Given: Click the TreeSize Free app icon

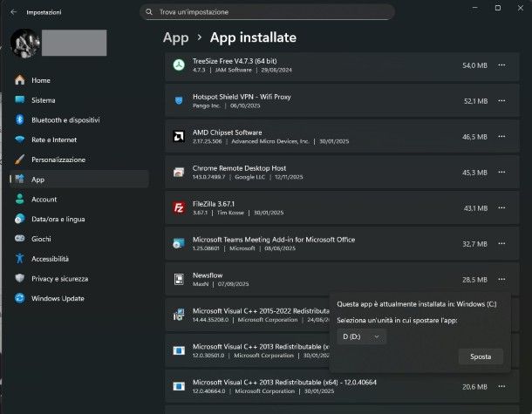Looking at the screenshot, I should [x=179, y=64].
